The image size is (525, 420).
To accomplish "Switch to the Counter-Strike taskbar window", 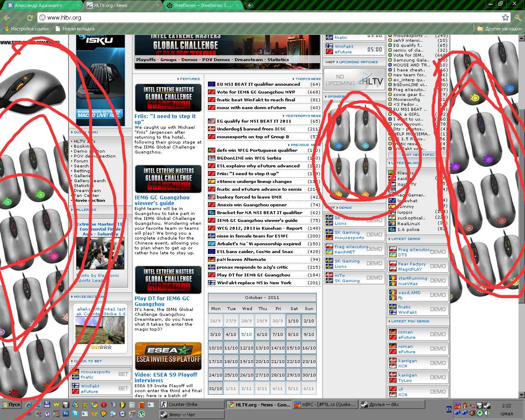I will point(192,404).
